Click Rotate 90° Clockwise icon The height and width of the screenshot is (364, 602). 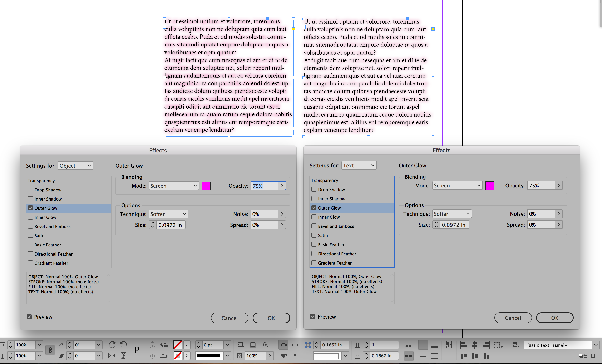point(112,344)
